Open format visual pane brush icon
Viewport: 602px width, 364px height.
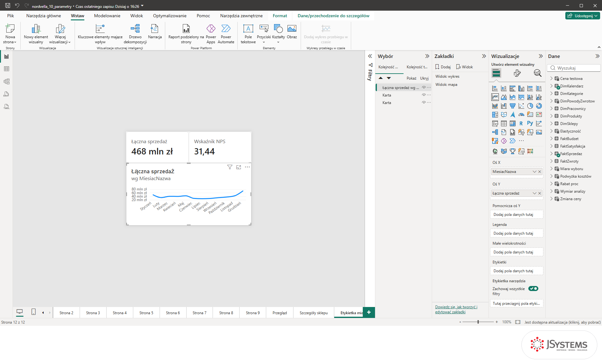[517, 73]
